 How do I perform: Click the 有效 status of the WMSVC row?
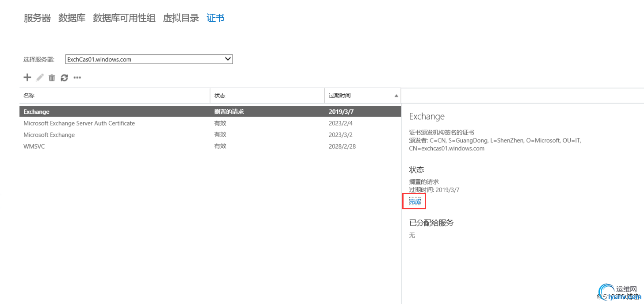pyautogui.click(x=220, y=146)
